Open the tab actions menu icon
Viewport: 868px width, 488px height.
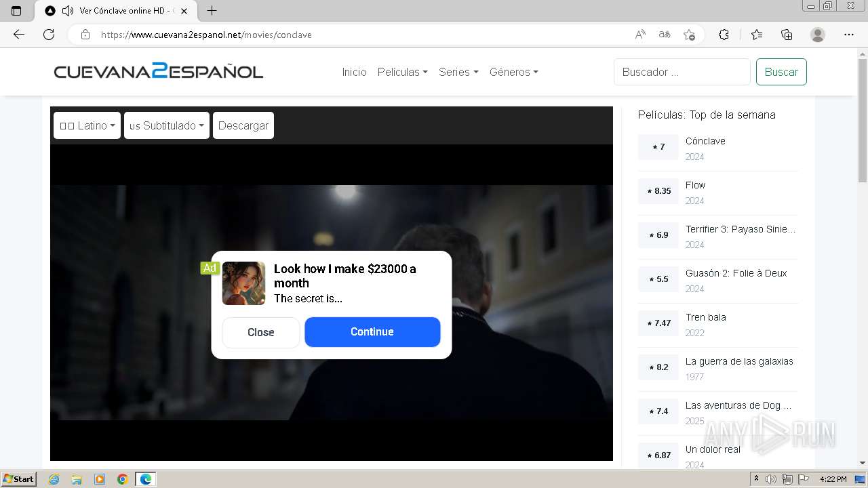point(16,11)
